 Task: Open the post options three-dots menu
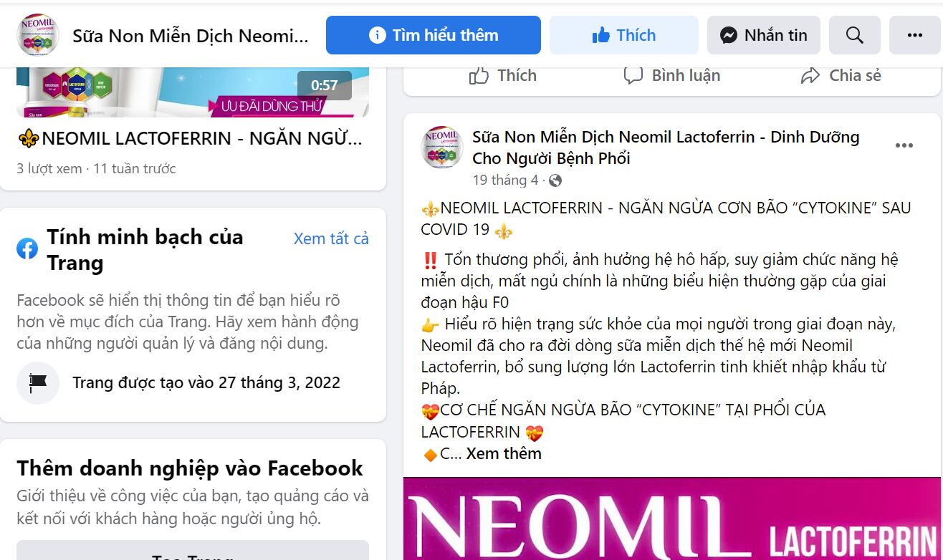point(904,145)
